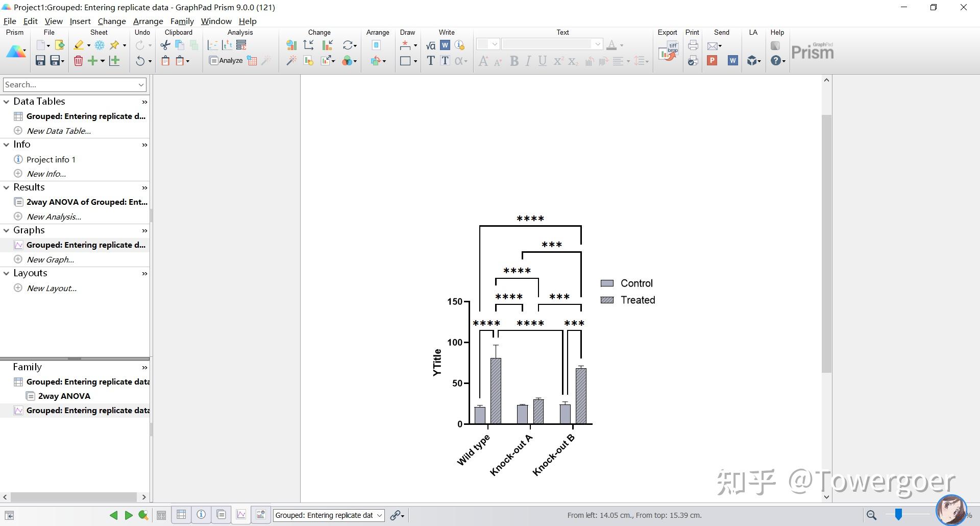
Task: Collapse the Results section
Action: click(7, 187)
